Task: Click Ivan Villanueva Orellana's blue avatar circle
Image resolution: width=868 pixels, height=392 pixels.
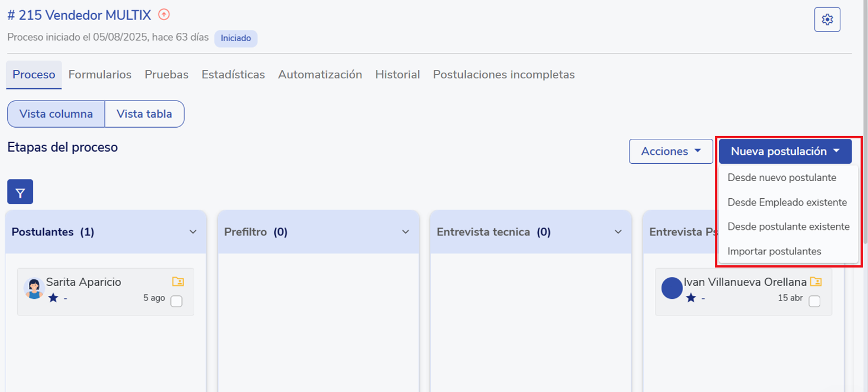Action: (x=672, y=288)
